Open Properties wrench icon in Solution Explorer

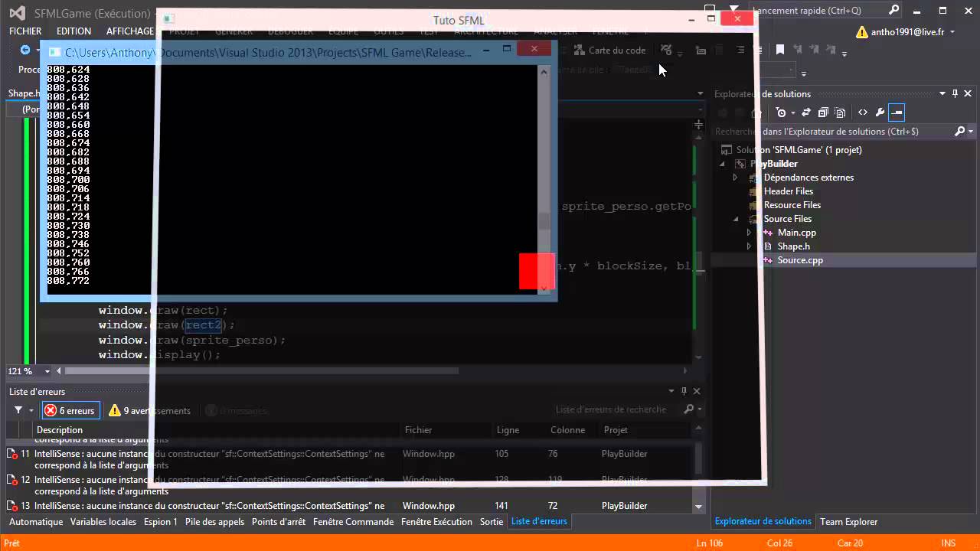[x=880, y=112]
